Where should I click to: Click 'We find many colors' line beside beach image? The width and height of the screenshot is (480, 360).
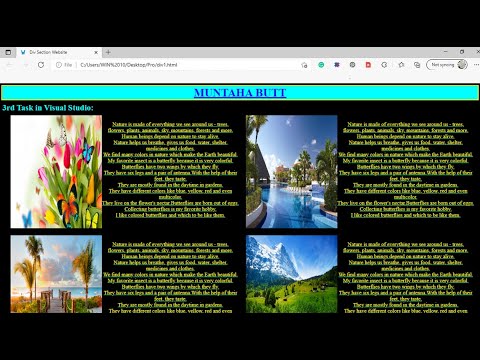coord(170,275)
